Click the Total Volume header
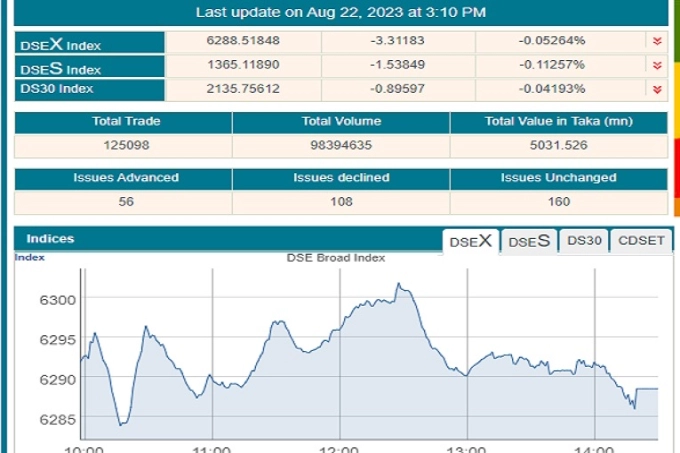 tap(341, 121)
